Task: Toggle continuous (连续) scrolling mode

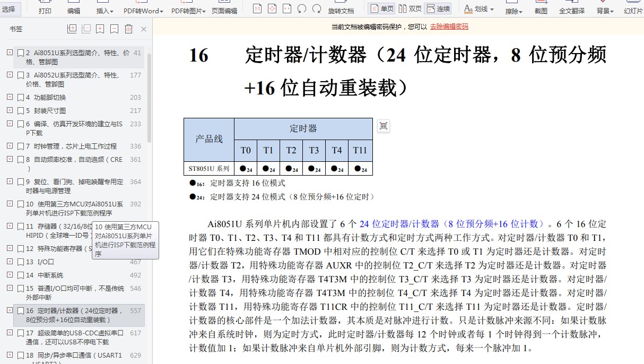Action: pos(438,8)
